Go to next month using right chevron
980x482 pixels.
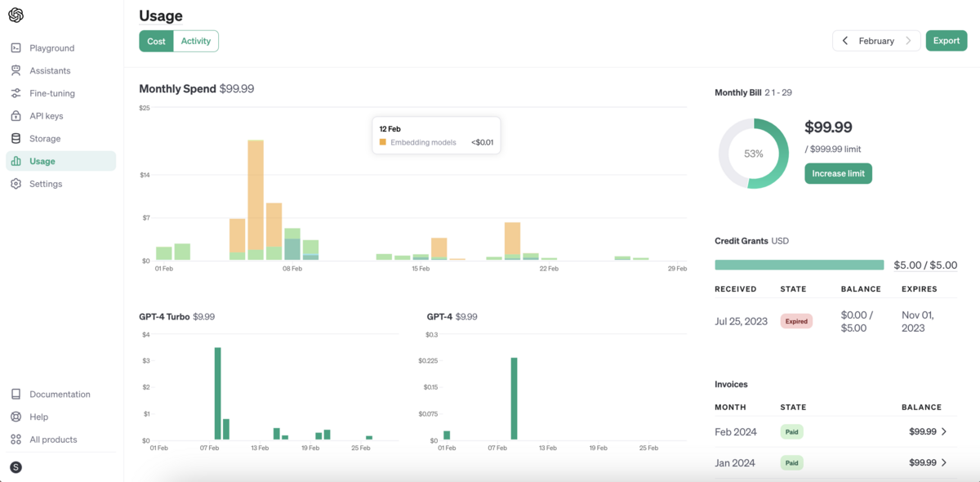(908, 41)
